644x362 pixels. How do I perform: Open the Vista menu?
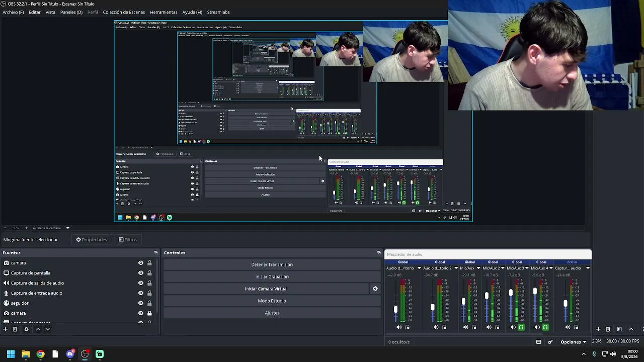(50, 12)
